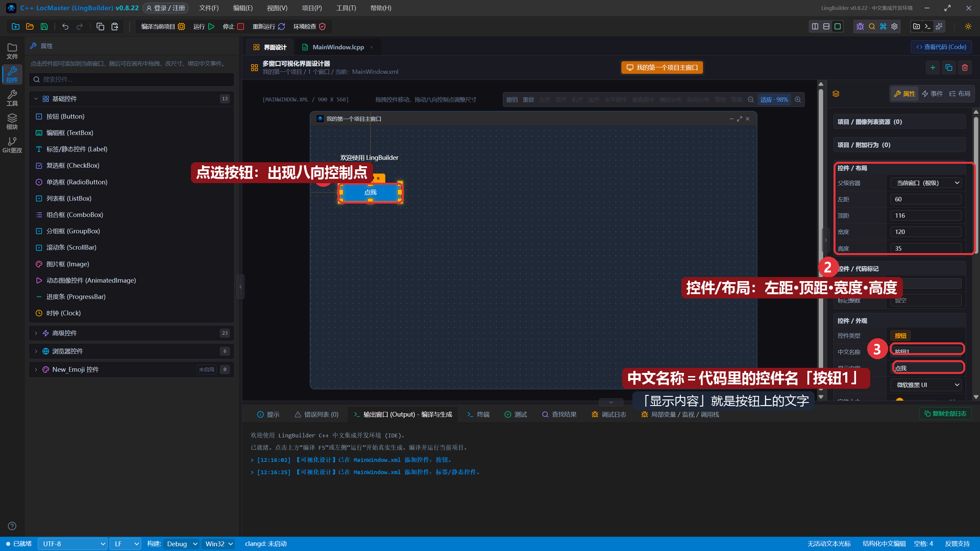980x551 pixels.
Task: Zoom in the design canvas
Action: [x=798, y=99]
